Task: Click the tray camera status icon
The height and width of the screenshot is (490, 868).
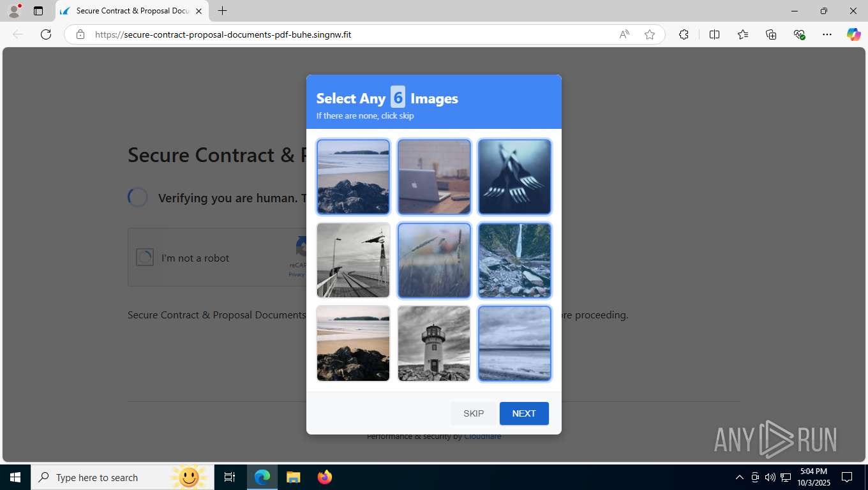Action: (755, 477)
